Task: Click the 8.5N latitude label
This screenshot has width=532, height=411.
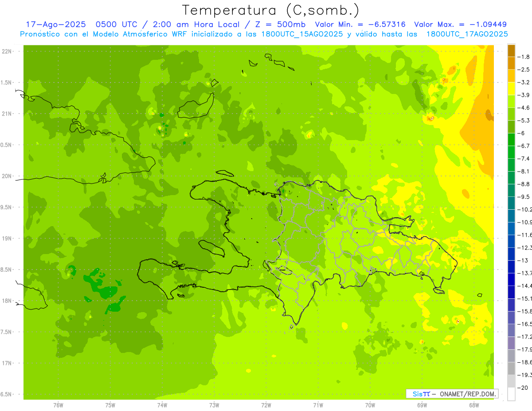Action: (7, 270)
